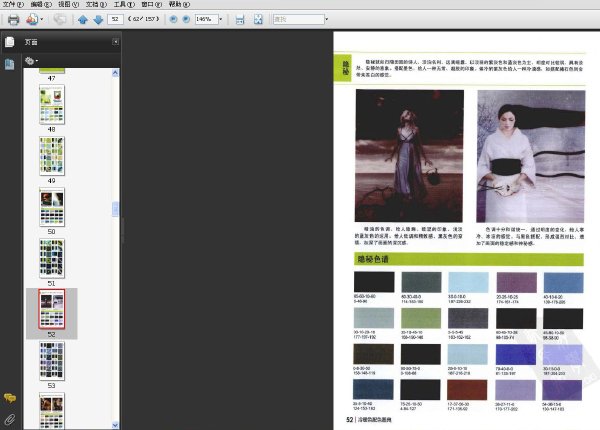Click the zoom percentage field showing 146%
The image size is (600, 430).
(x=206, y=19)
